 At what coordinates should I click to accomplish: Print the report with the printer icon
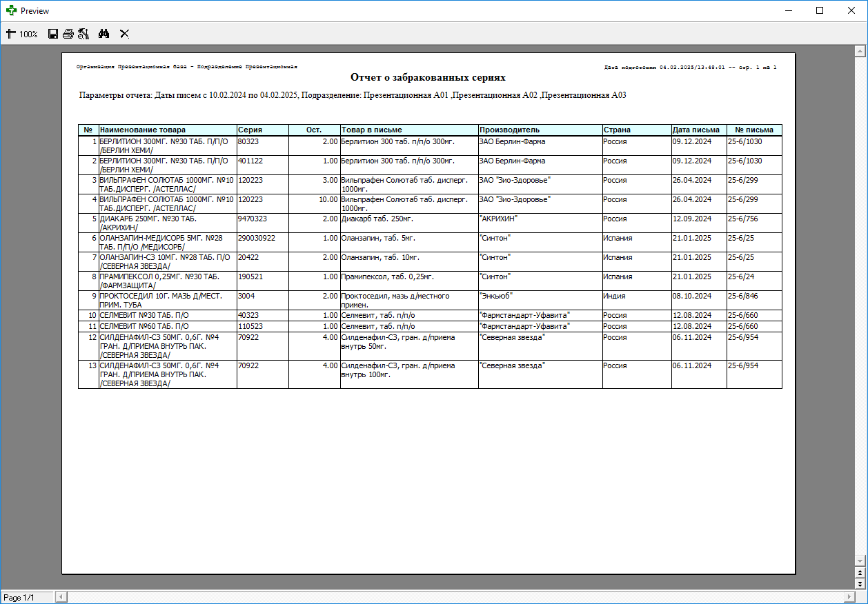(68, 34)
